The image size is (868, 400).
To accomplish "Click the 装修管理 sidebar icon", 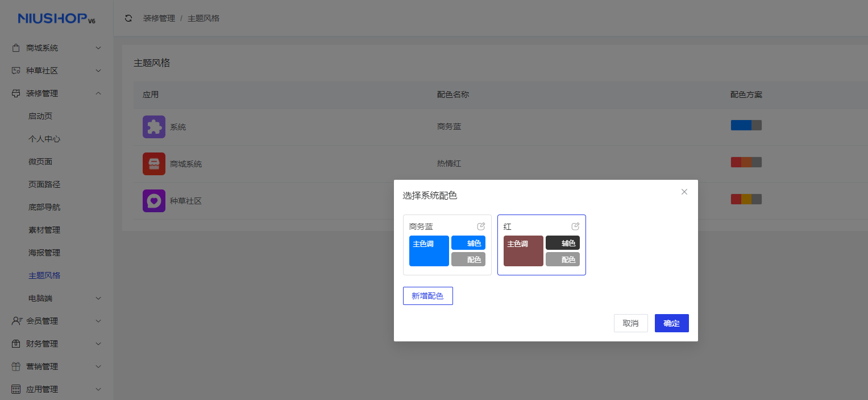I will (16, 93).
